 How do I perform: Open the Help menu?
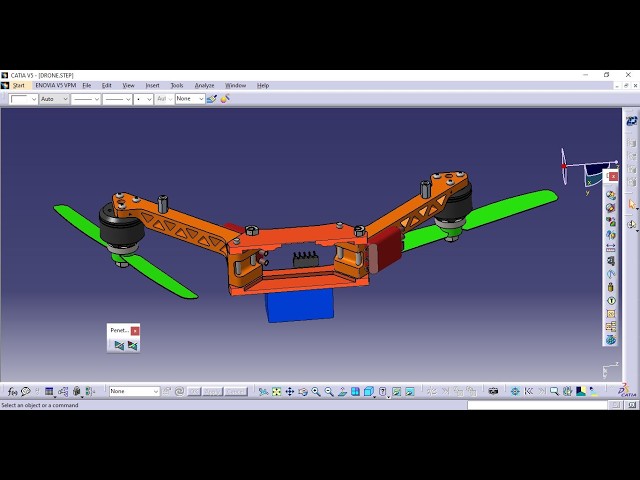tap(263, 85)
